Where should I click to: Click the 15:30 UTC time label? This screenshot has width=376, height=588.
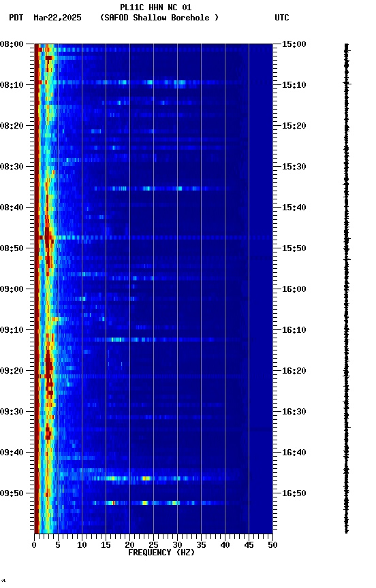tap(294, 167)
